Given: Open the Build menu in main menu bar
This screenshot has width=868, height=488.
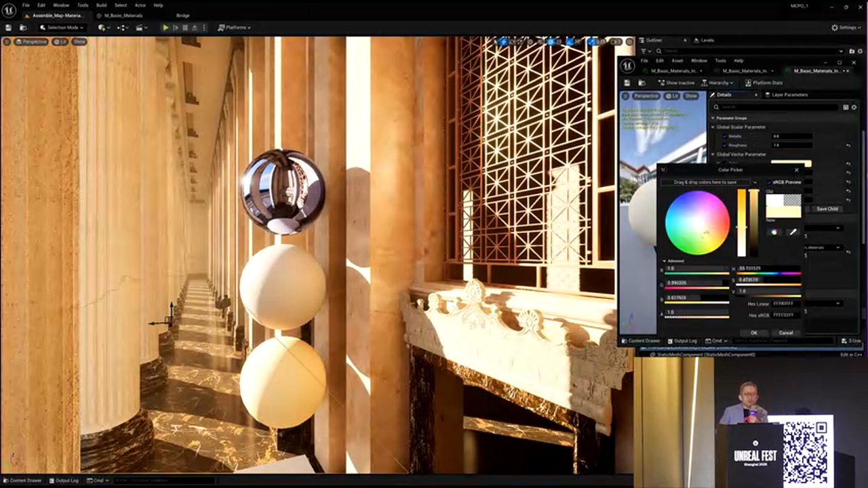Looking at the screenshot, I should [101, 5].
